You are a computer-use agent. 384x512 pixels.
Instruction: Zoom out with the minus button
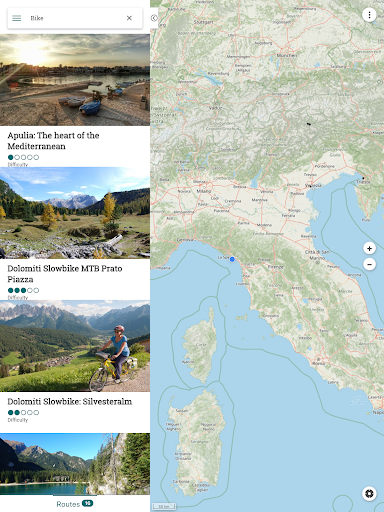click(369, 264)
